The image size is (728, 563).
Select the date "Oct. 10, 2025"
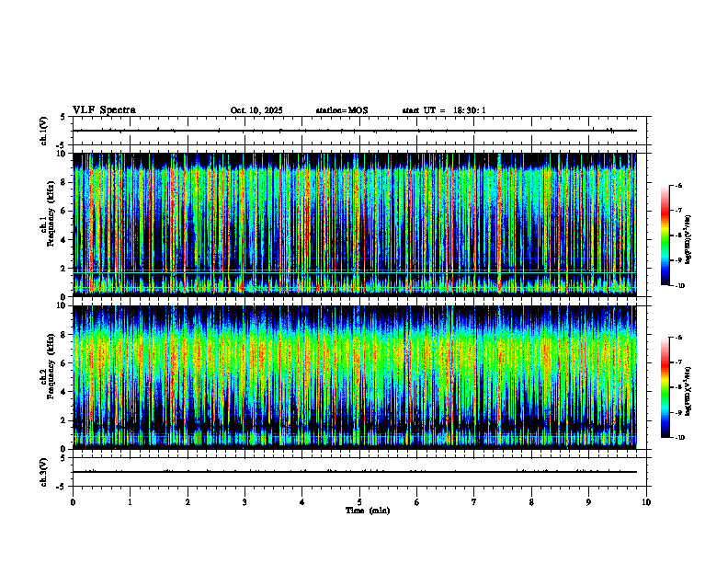[x=256, y=110]
